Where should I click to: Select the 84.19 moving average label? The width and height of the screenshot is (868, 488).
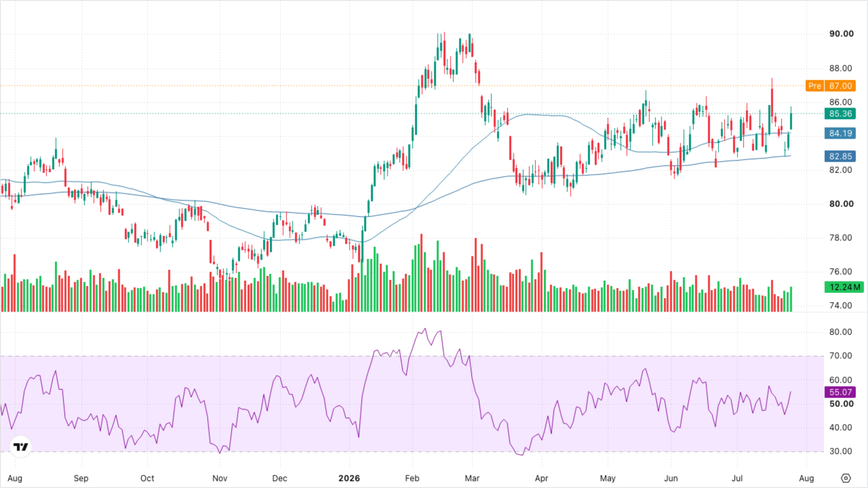point(840,133)
